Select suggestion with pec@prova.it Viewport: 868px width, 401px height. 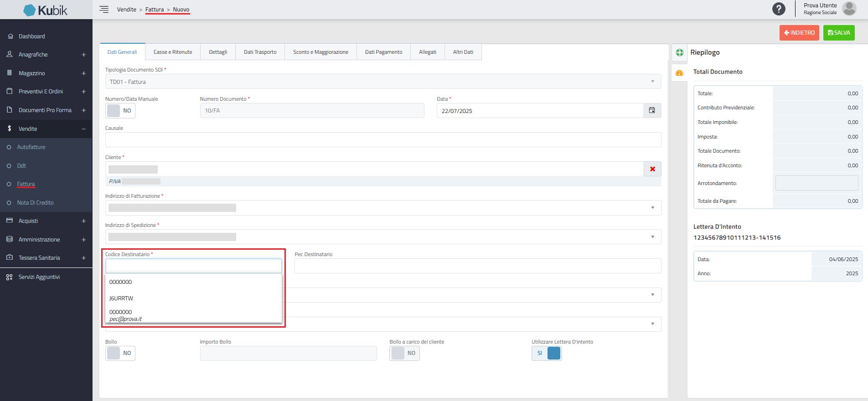[194, 315]
